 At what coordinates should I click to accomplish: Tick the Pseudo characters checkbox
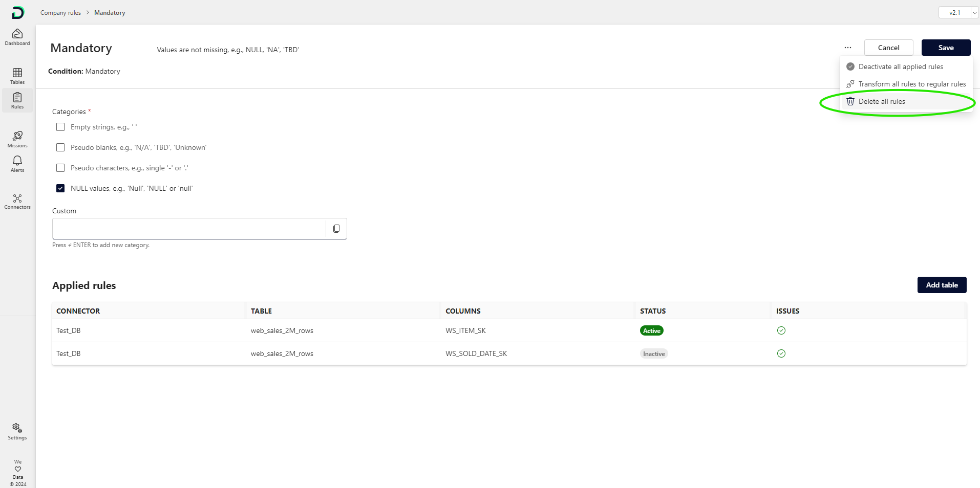(x=60, y=168)
